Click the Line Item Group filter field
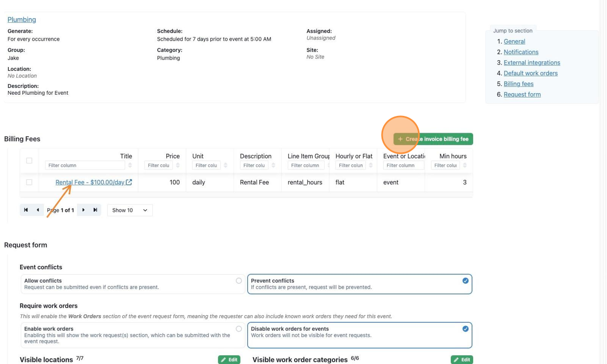607x364 pixels. [306, 165]
